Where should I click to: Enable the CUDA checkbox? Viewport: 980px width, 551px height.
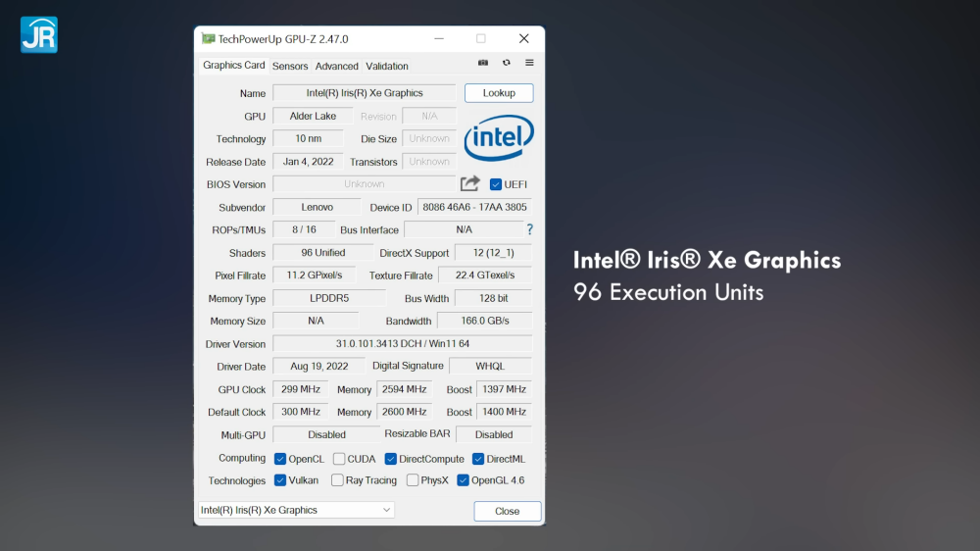pos(339,459)
